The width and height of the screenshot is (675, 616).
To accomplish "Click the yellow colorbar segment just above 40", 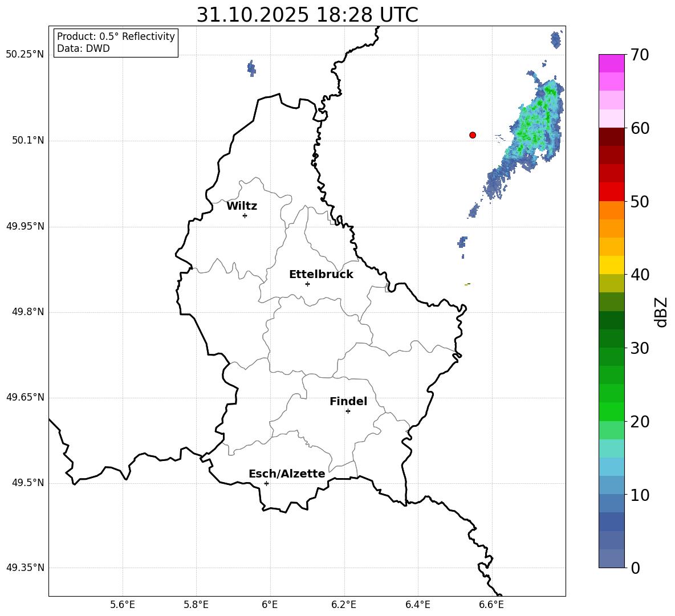I will tap(611, 266).
